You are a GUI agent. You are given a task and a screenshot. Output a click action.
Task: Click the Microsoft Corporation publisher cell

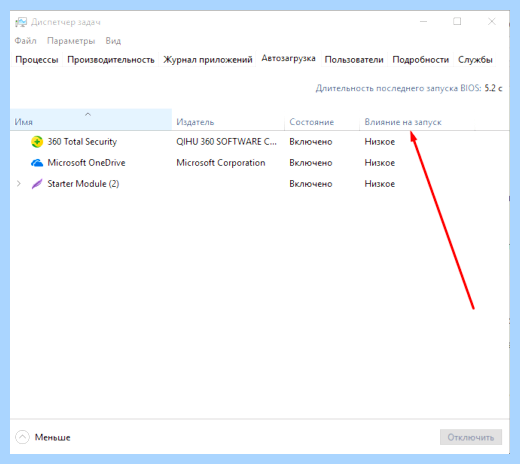click(x=221, y=163)
